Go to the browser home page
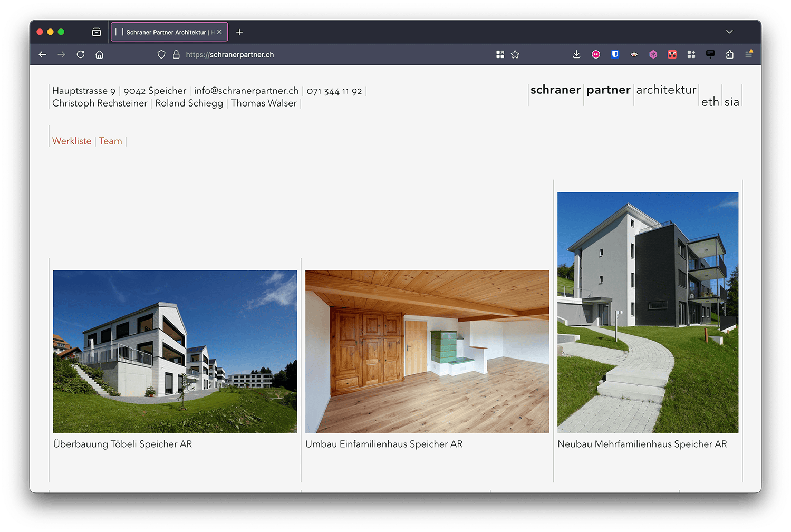 tap(99, 54)
